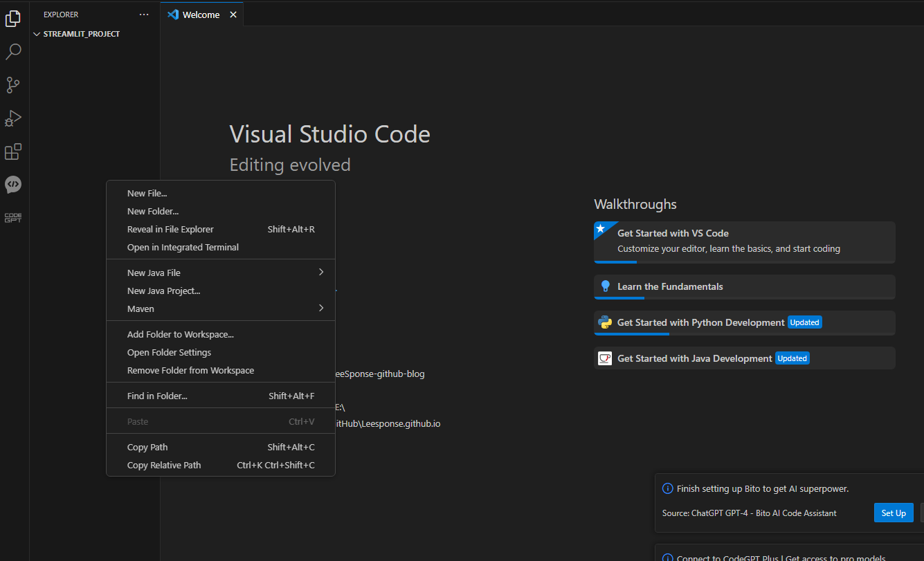Open the Extensions view icon
Screen dimensions: 924x561
(x=13, y=151)
